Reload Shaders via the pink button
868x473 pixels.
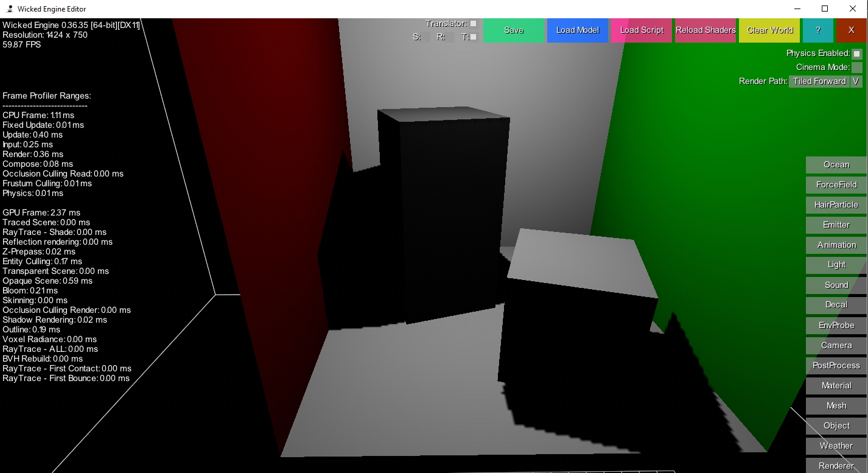pos(705,30)
